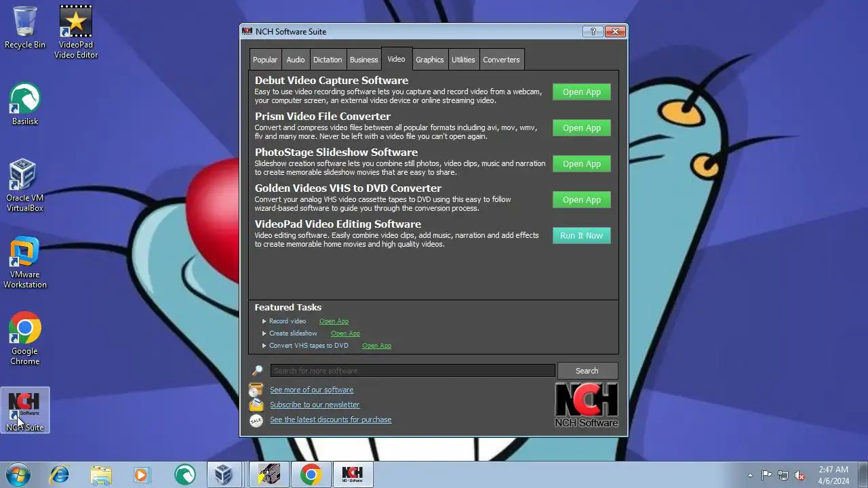Viewport: 868px width, 488px height.
Task: Click the VirtualBox taskbar icon
Action: (x=223, y=474)
